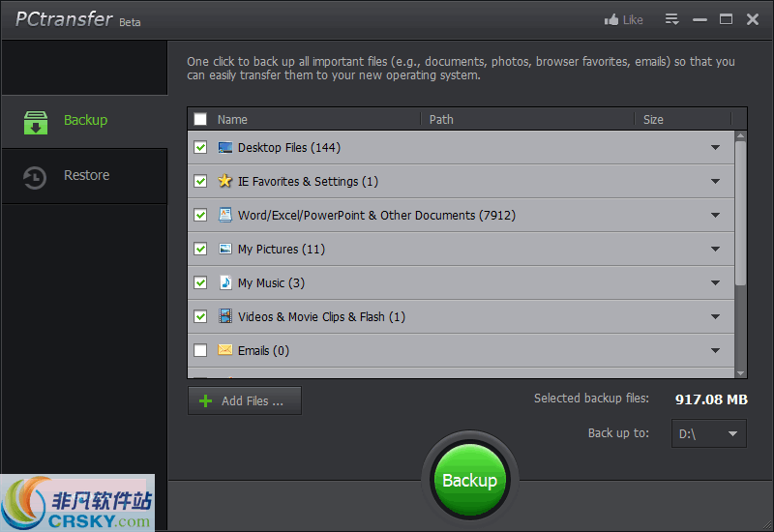Click the scrollbar up arrow
Viewport: 774px width, 532px height.
(740, 135)
